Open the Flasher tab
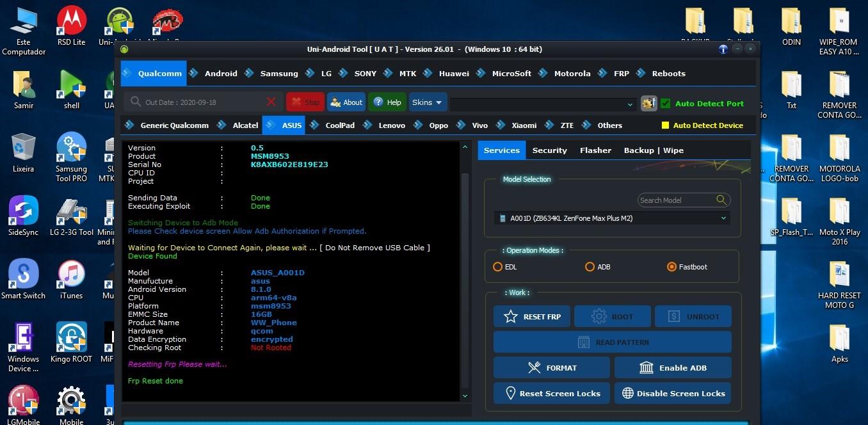868x425 pixels. tap(595, 150)
